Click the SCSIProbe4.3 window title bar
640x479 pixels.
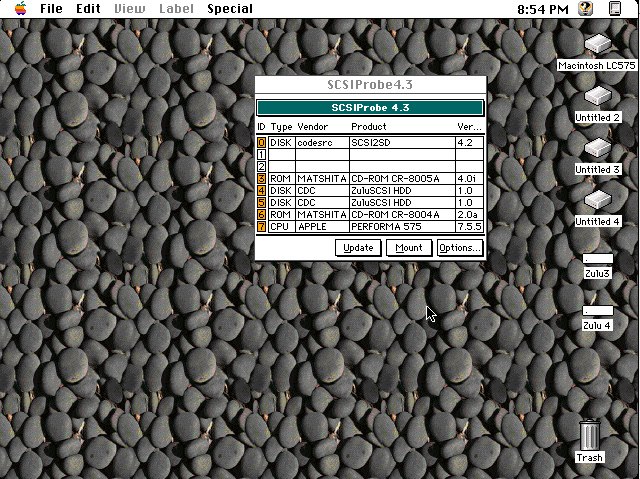click(370, 84)
